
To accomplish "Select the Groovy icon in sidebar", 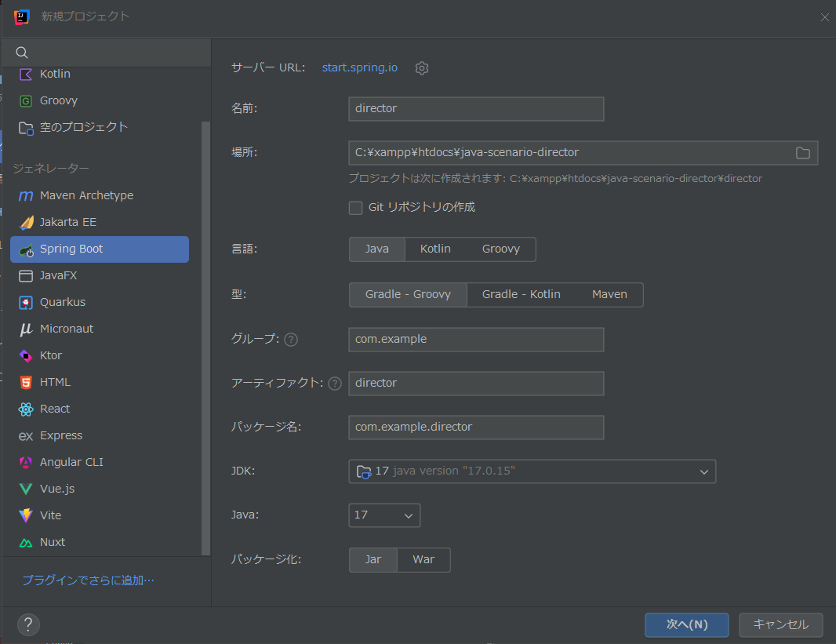I will point(26,100).
